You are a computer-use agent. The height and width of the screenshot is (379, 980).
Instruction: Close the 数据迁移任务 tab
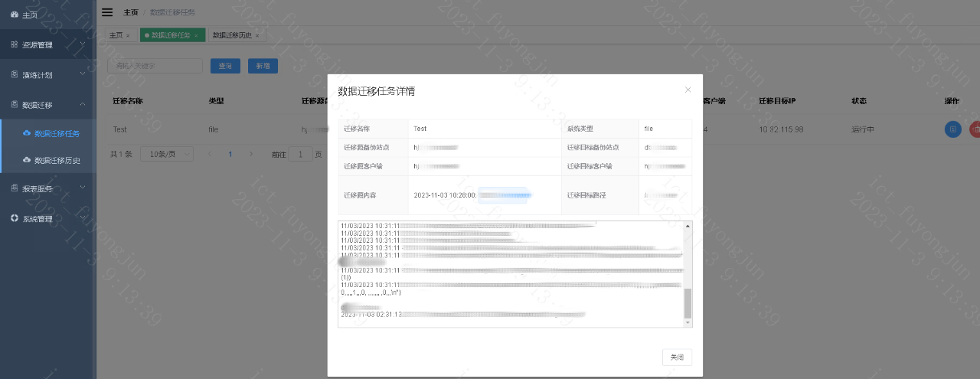[x=196, y=35]
